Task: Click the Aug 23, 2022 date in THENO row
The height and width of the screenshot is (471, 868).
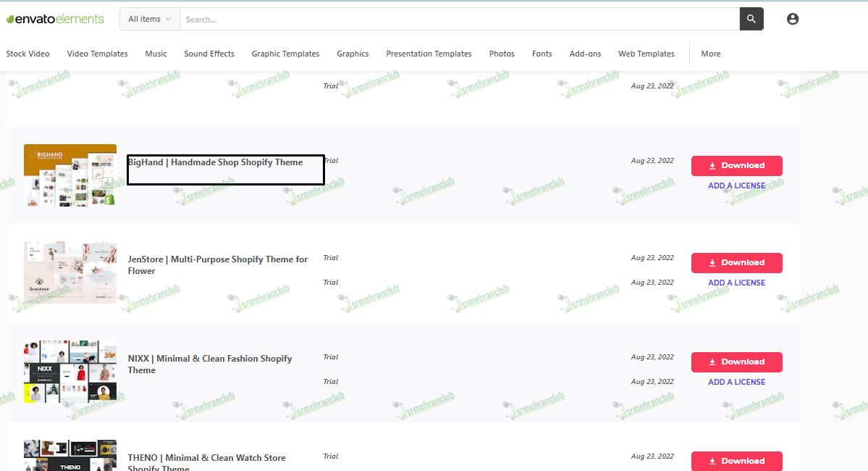Action: 652,456
